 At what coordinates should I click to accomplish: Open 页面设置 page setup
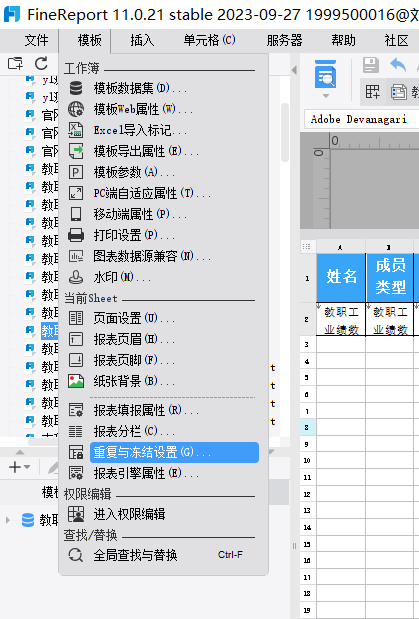point(134,318)
